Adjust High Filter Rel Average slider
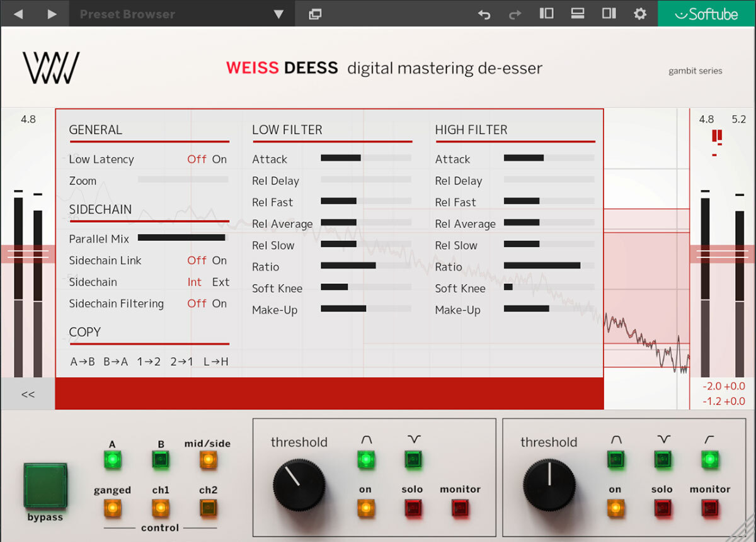The width and height of the screenshot is (756, 542). pyautogui.click(x=549, y=222)
